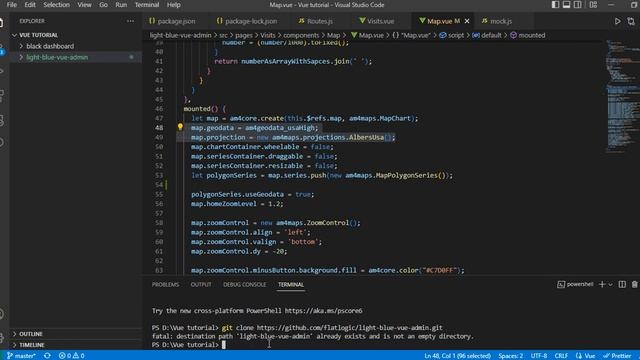Open the OUTPUT panel tab

201,284
